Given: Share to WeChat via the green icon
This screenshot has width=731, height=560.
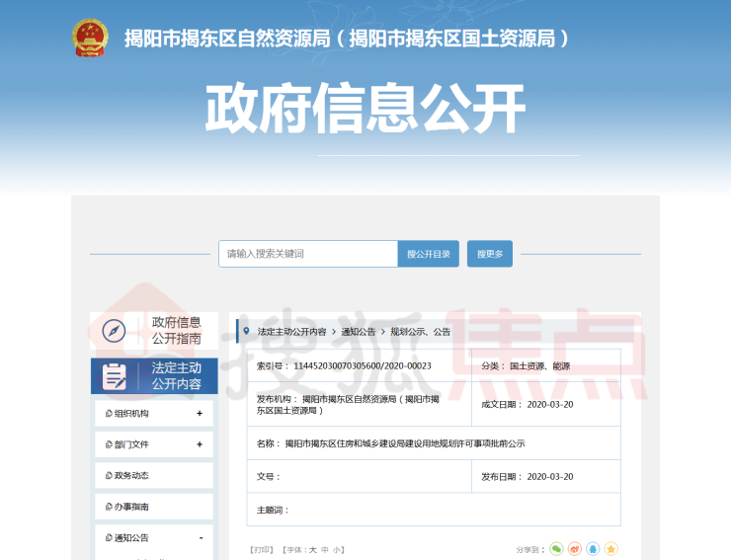Looking at the screenshot, I should pos(556,549).
